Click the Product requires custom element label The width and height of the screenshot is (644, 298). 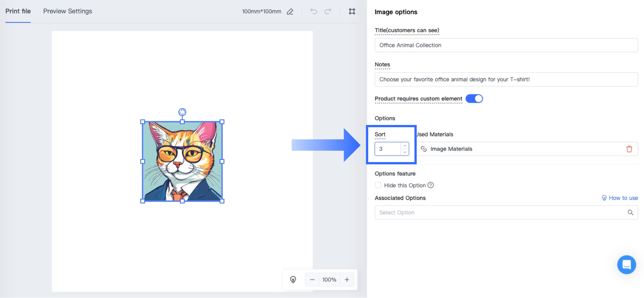[419, 98]
